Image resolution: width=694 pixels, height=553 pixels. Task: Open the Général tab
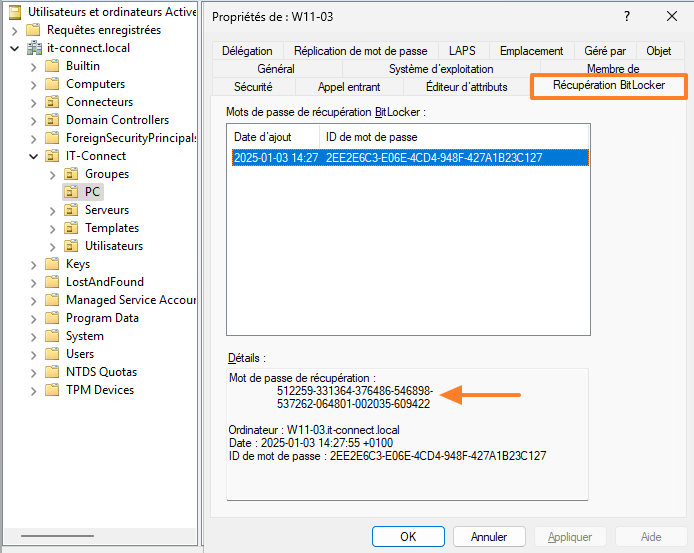click(276, 69)
